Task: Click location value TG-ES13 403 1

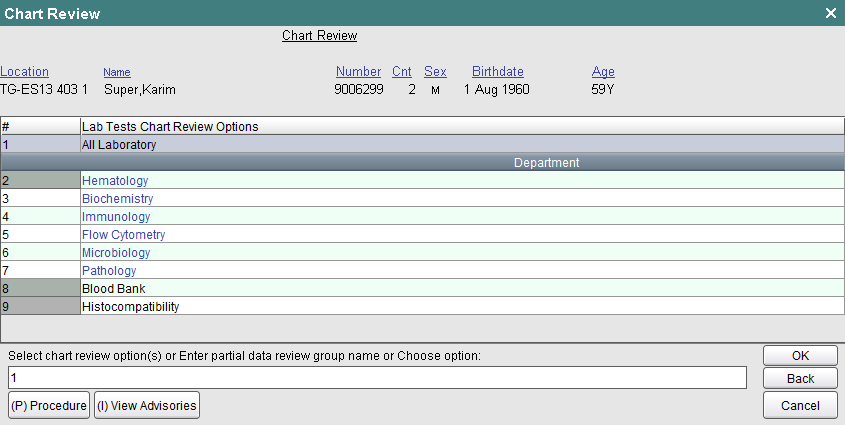Action: click(x=44, y=89)
